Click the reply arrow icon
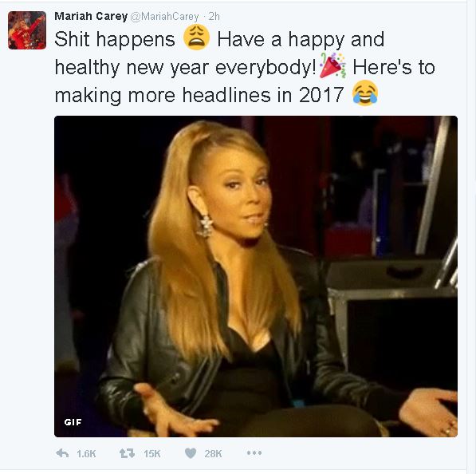The image size is (476, 474). pyautogui.click(x=62, y=453)
